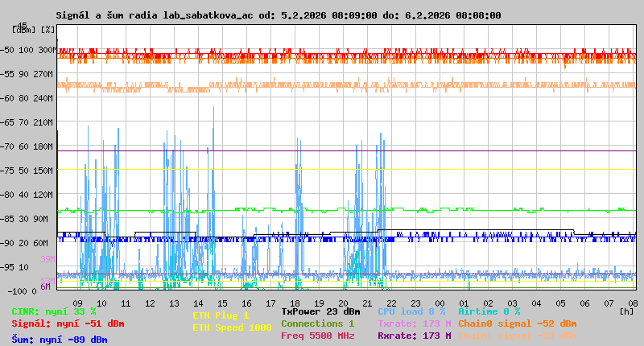This screenshot has width=644, height=346.
Task: Select the TxPower 23 dBm label
Action: [320, 311]
